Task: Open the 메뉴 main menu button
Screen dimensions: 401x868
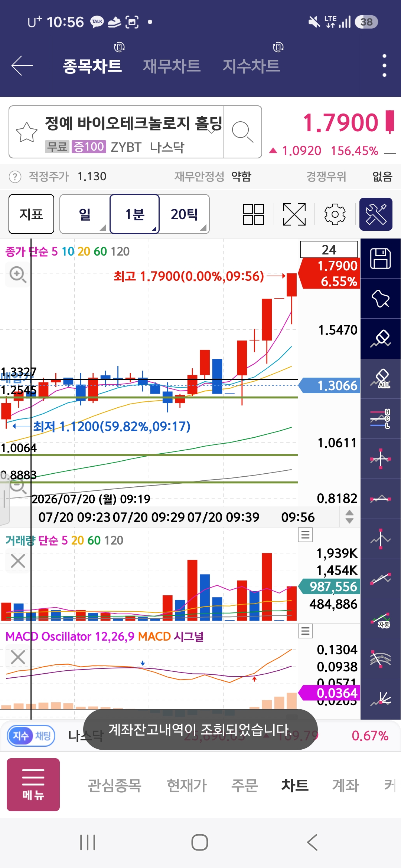Action: (x=33, y=785)
